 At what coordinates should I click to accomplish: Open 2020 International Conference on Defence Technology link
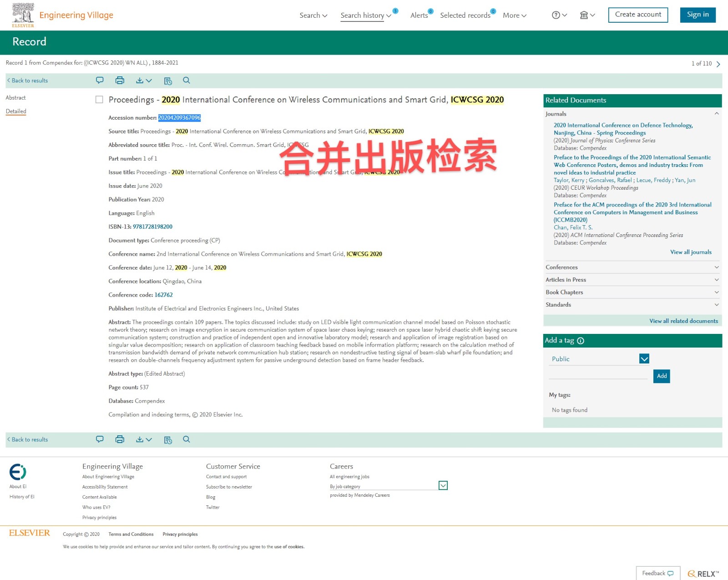click(623, 129)
